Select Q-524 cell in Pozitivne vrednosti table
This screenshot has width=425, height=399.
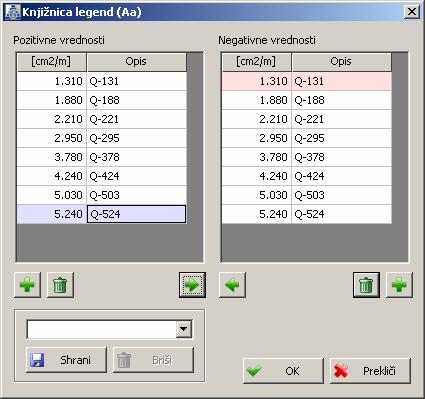[137, 214]
